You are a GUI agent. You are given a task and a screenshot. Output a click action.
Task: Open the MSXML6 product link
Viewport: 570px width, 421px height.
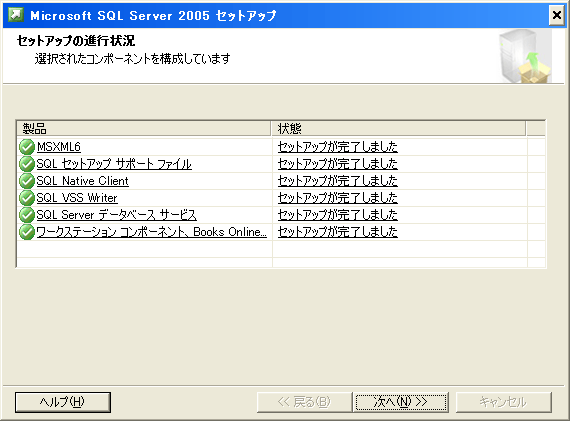tap(59, 147)
